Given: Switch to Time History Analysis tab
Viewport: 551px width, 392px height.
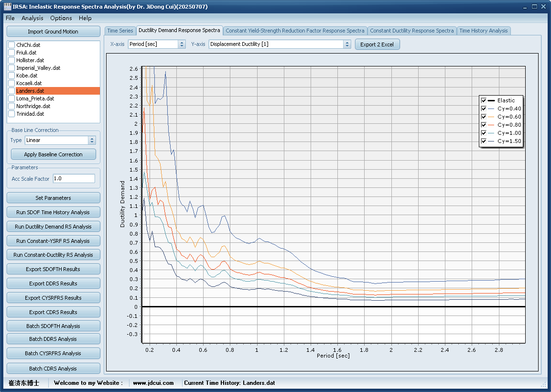Looking at the screenshot, I should tap(483, 31).
